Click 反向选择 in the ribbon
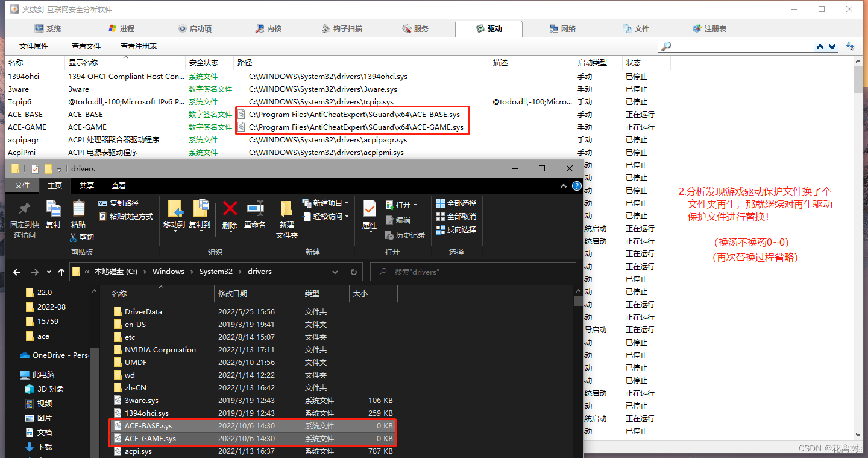The width and height of the screenshot is (868, 458). tap(456, 229)
